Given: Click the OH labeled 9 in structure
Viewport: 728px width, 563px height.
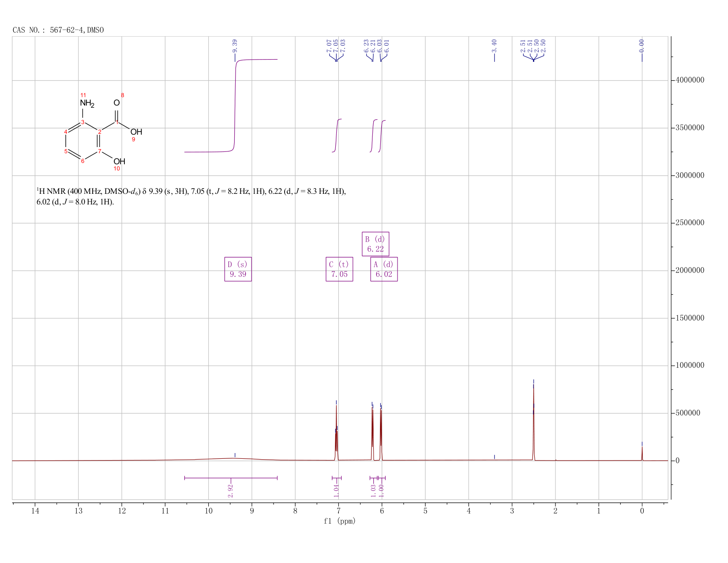Looking at the screenshot, I should pos(136,132).
